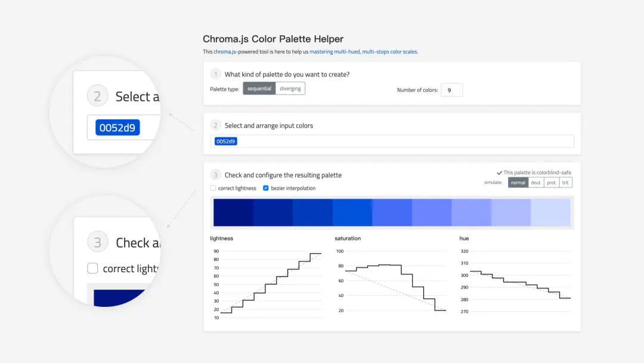
Task: Edit the Number of colors field
Action: [451, 90]
